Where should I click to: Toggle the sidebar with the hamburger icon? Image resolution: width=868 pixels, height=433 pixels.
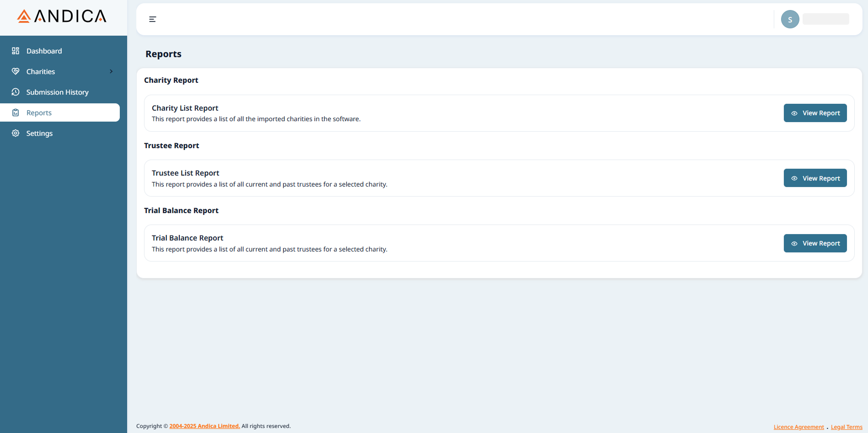tap(152, 19)
